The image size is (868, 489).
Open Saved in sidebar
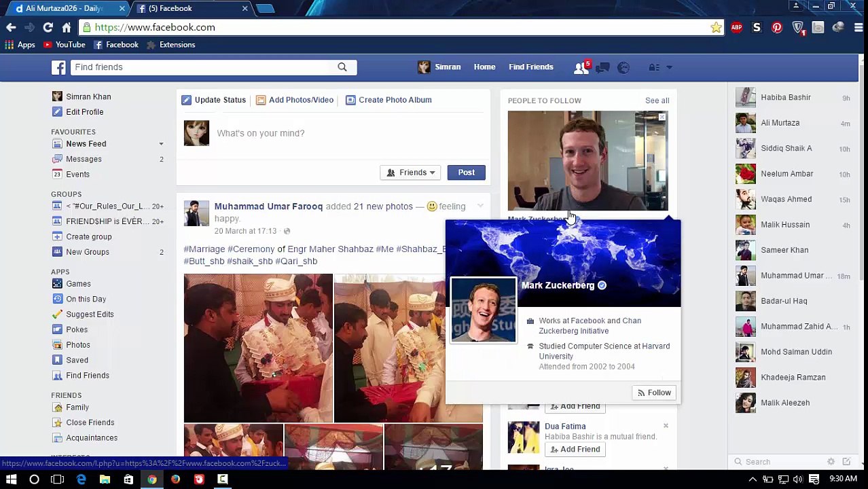[77, 360]
